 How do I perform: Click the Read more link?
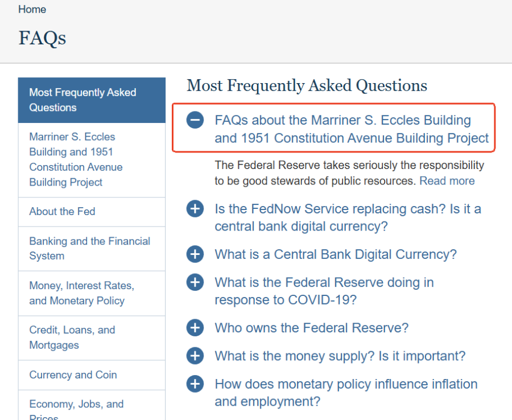click(x=447, y=181)
